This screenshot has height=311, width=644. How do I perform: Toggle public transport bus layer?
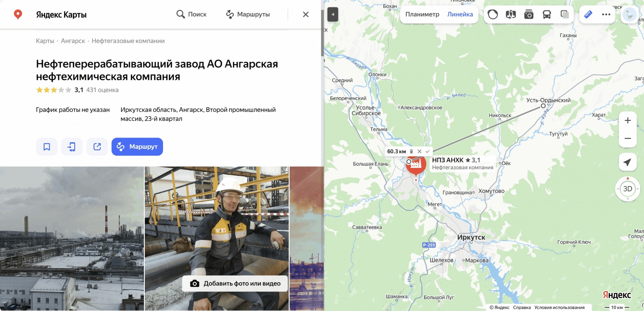pos(547,14)
